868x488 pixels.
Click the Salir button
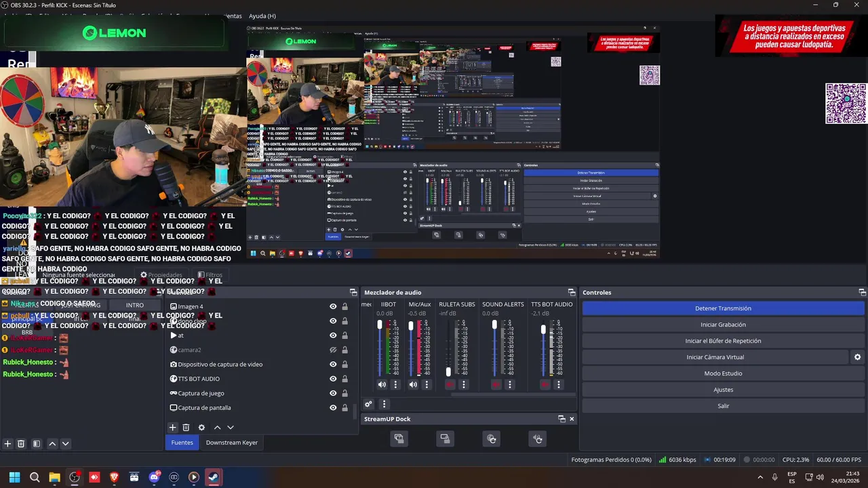point(723,406)
